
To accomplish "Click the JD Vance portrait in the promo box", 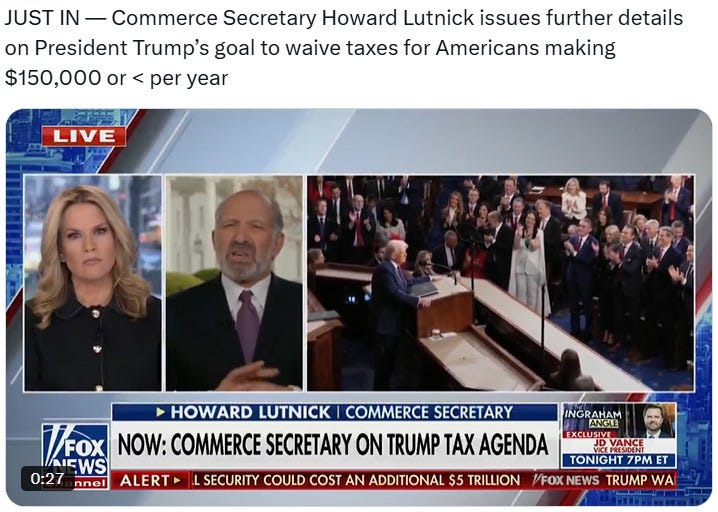I will click(x=654, y=420).
